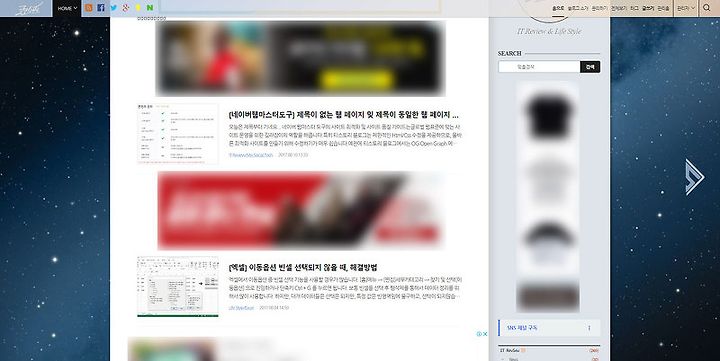Click the IT Review & Life Style title
The height and width of the screenshot is (361, 720).
point(549,31)
